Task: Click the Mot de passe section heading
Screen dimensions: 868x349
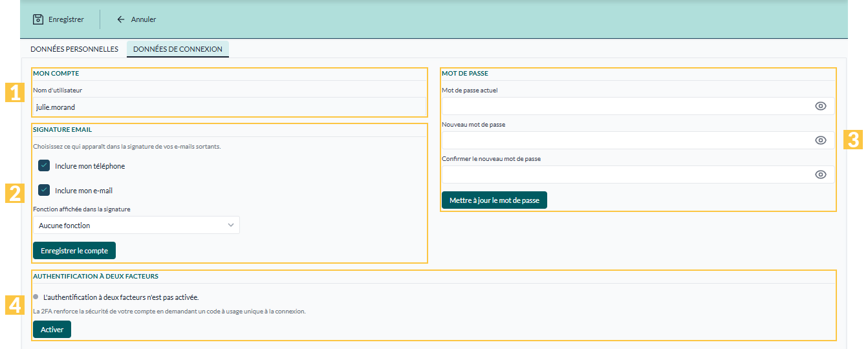Action: 465,74
